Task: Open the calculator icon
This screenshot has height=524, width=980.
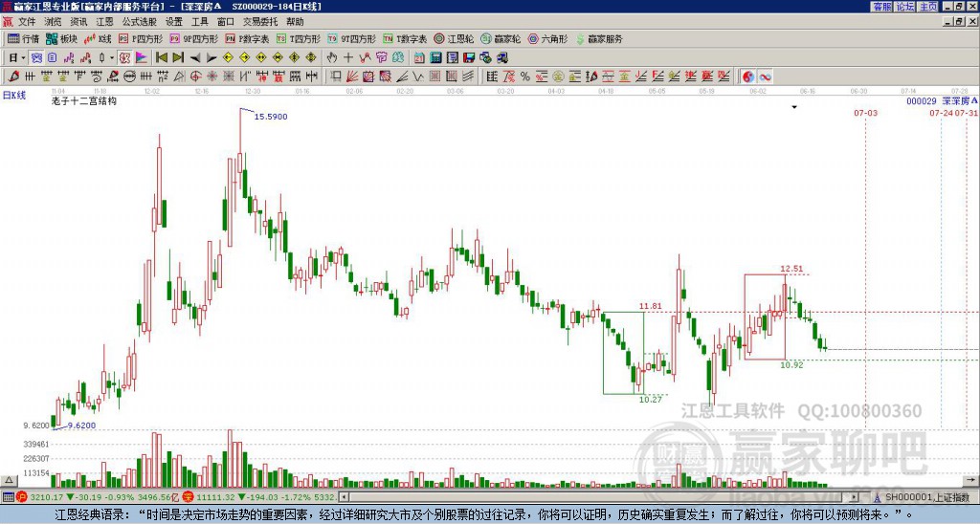Action: (x=435, y=58)
